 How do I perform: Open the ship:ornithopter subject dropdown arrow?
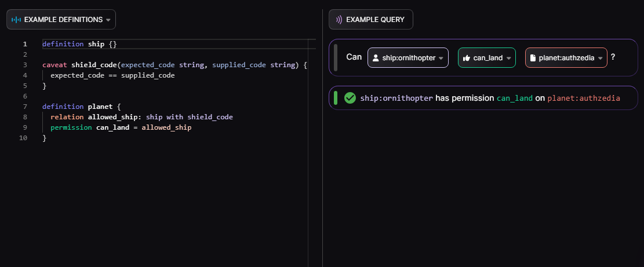(x=441, y=58)
